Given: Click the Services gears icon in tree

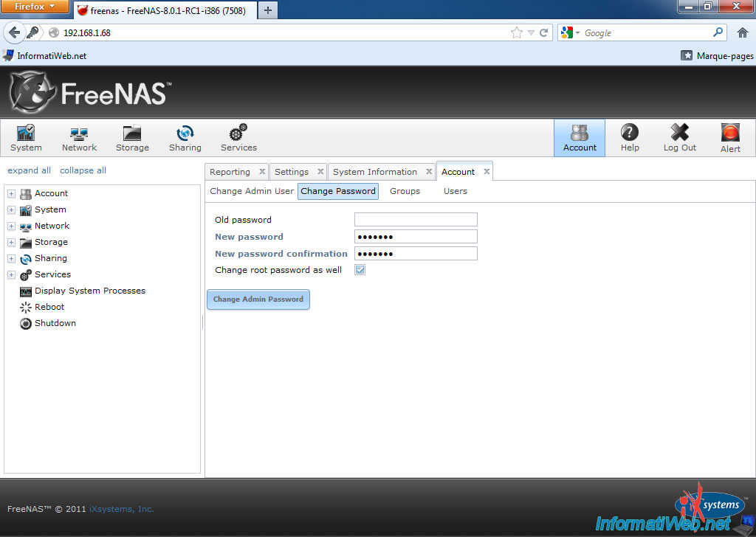Looking at the screenshot, I should pos(26,275).
